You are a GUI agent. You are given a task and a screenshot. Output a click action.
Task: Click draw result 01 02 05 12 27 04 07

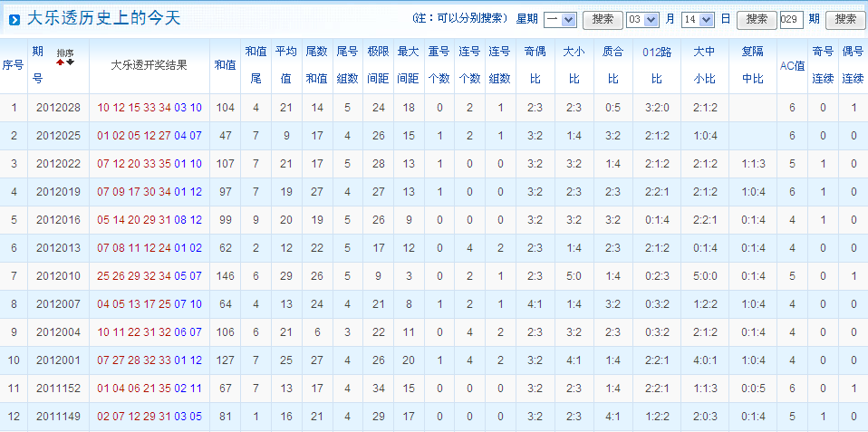pos(149,136)
